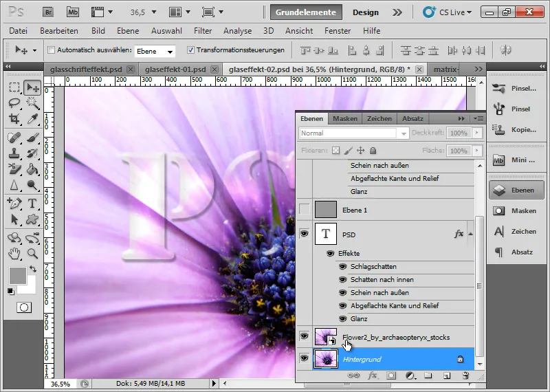Hide all Effekte of PSD layer
This screenshot has width=550, height=392.
point(330,253)
